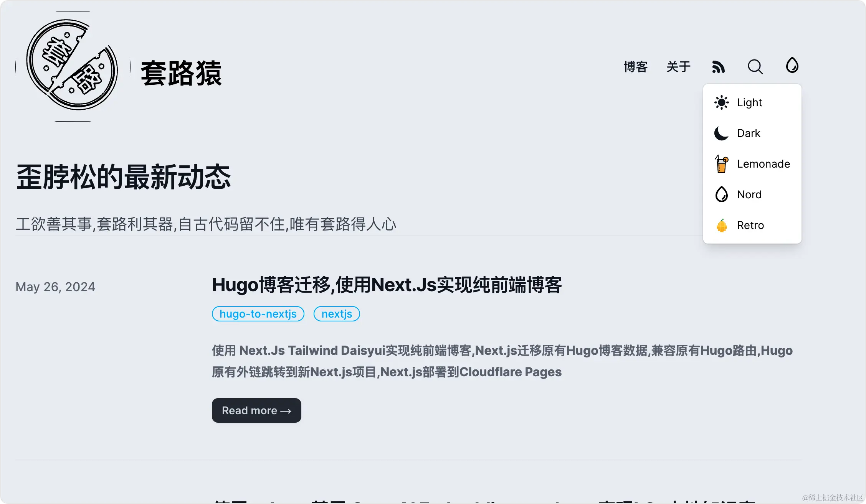Click the Read more button

pyautogui.click(x=256, y=410)
